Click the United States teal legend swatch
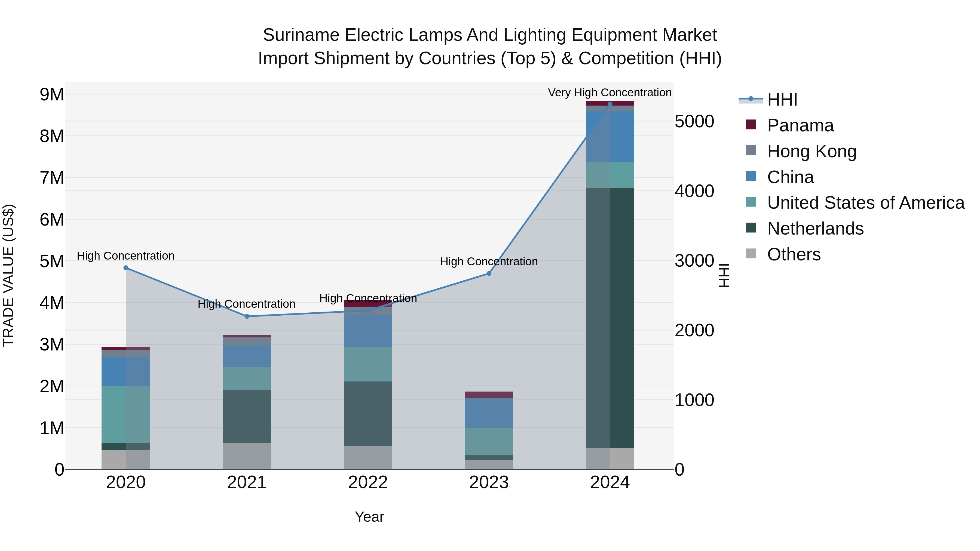980x551 pixels. pyautogui.click(x=751, y=202)
